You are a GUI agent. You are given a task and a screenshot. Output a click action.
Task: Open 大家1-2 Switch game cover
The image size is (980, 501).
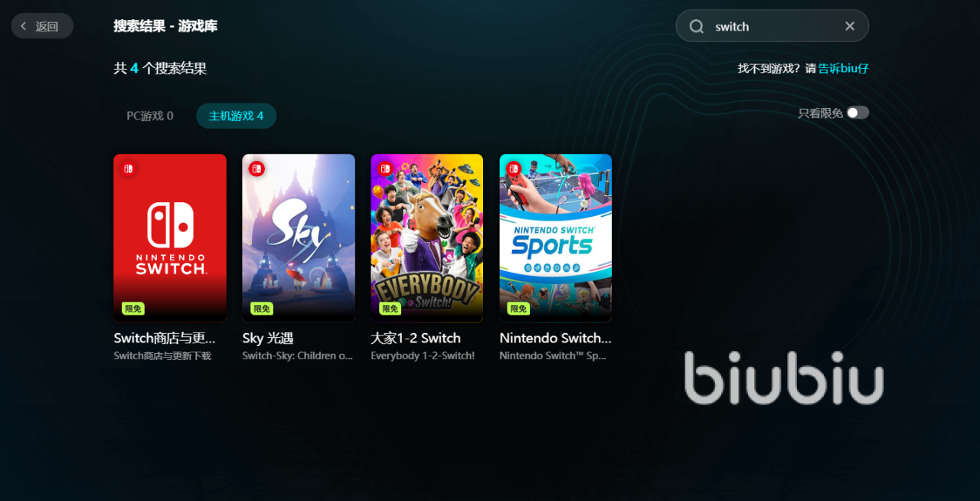[427, 238]
